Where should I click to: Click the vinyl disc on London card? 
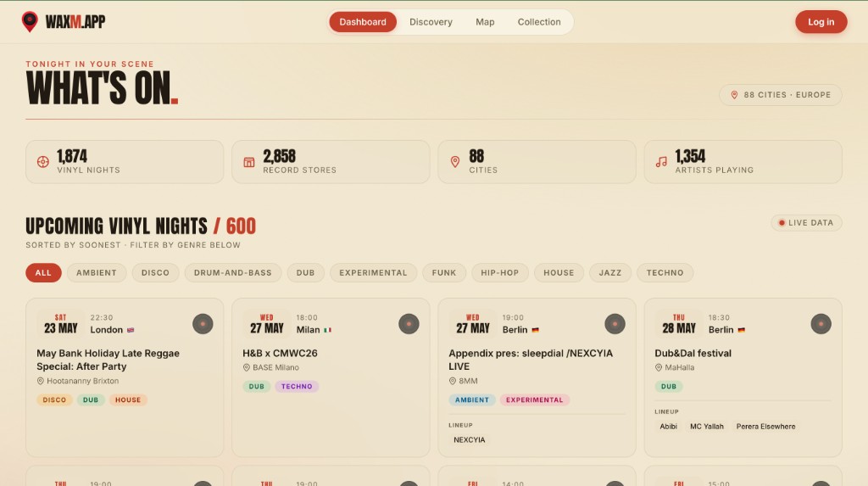point(203,324)
